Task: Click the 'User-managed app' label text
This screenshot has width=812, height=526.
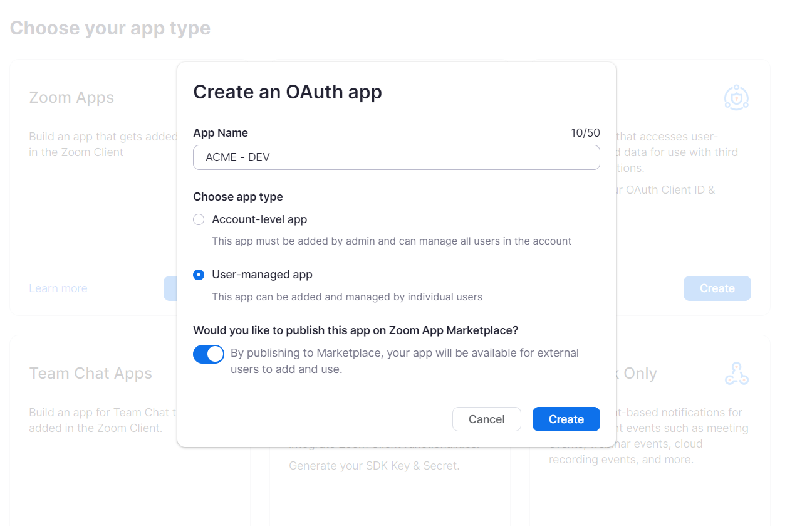Action: pos(262,275)
